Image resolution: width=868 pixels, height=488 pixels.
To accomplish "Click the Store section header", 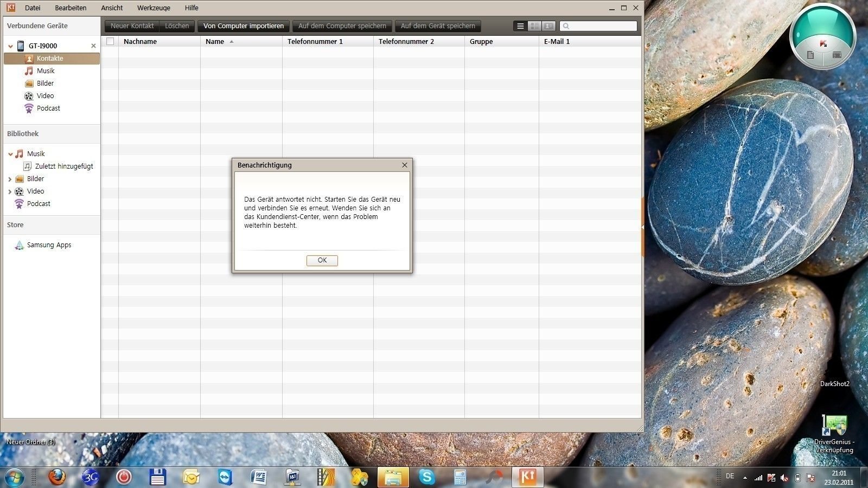I will [15, 225].
